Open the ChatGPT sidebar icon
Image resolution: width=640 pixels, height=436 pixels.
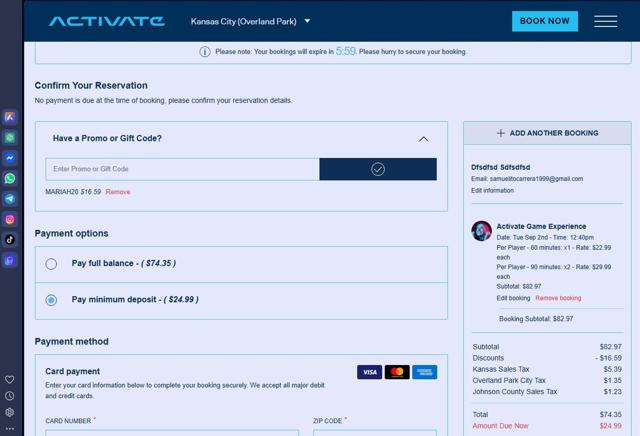[x=10, y=138]
